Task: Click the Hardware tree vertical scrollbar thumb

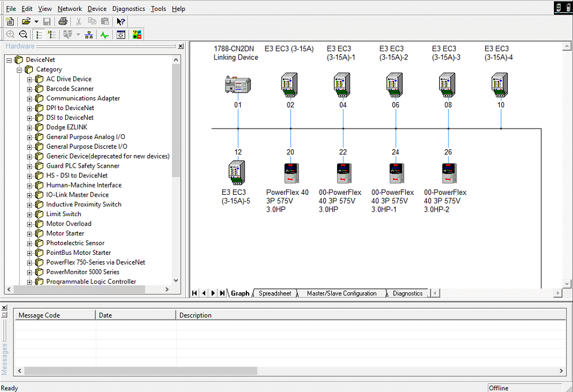Action: (x=176, y=120)
